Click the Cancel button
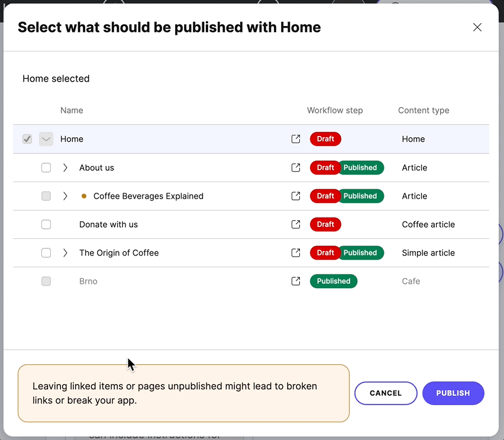The image size is (504, 440). [386, 393]
